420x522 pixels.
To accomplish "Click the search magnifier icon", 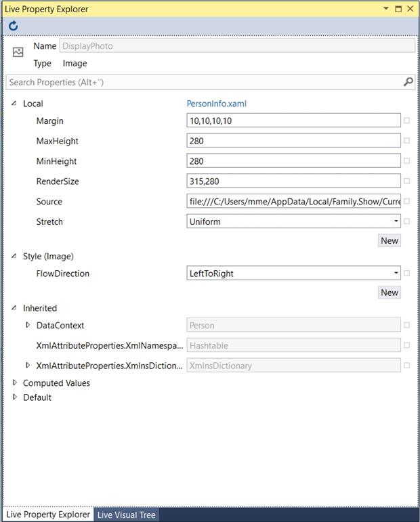I will [x=408, y=82].
